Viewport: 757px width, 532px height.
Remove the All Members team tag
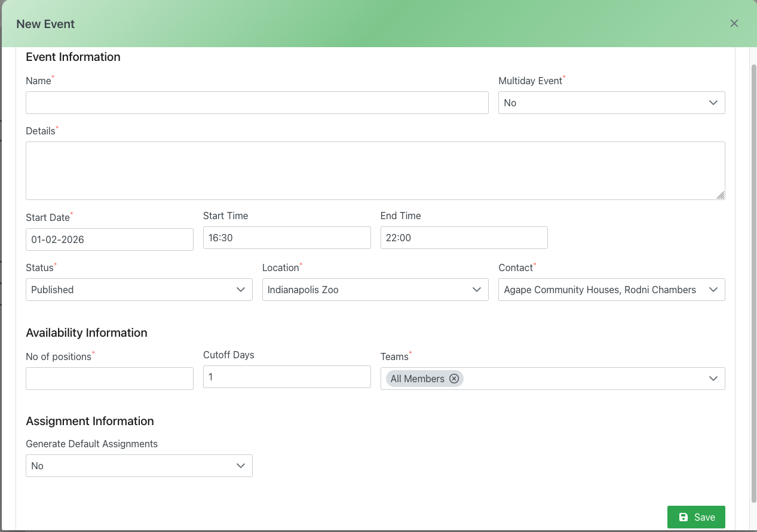coord(454,379)
